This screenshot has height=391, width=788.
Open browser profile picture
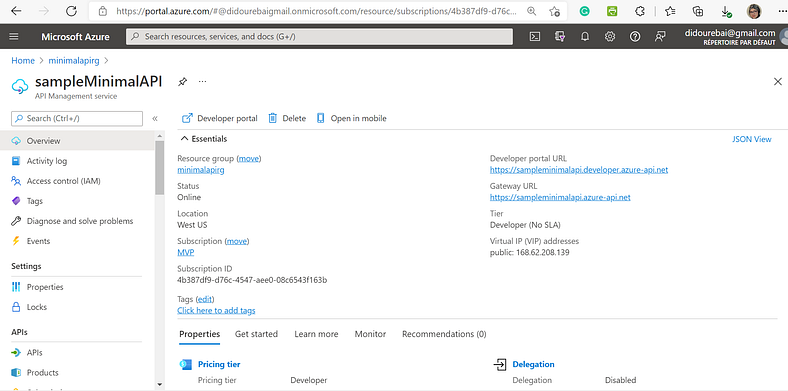click(x=754, y=11)
